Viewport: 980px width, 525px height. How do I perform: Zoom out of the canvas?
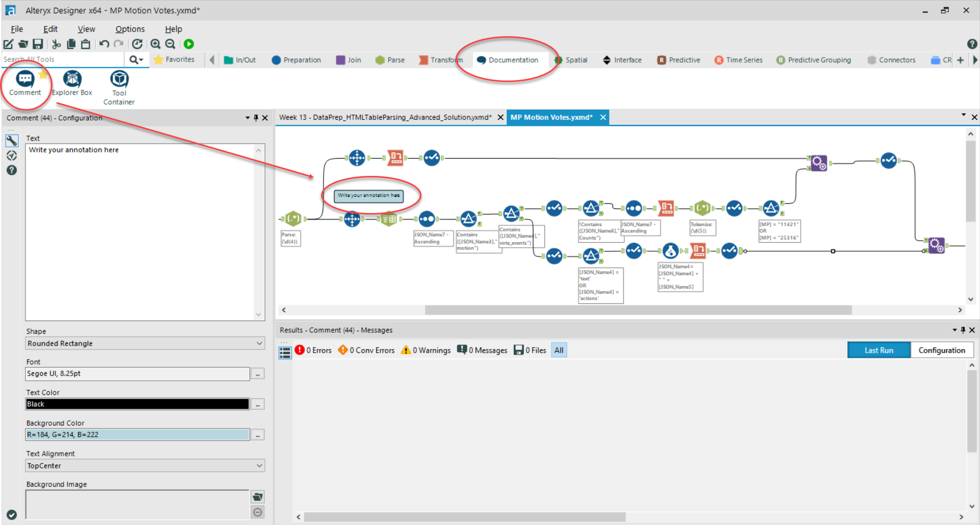[170, 44]
